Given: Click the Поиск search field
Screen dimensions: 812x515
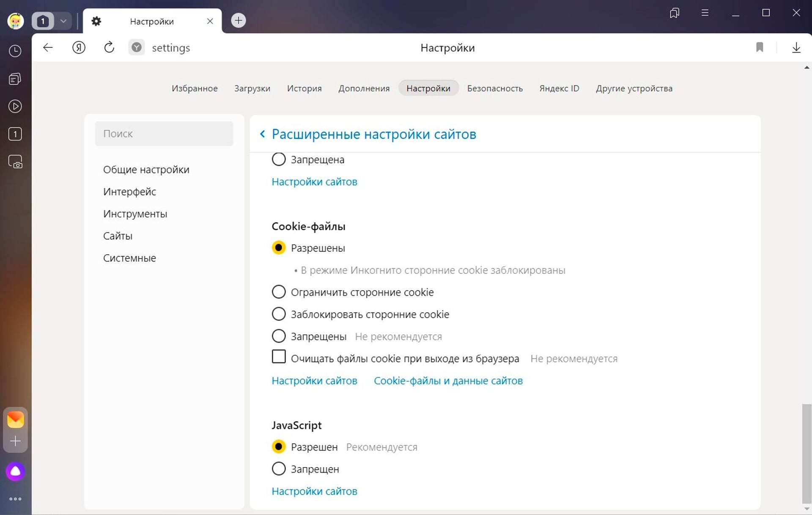Looking at the screenshot, I should point(164,133).
